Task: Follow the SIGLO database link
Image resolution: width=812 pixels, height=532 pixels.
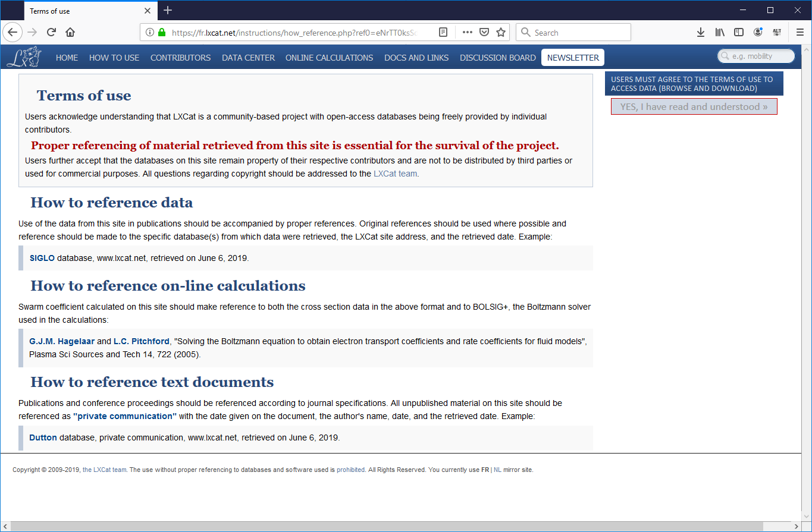Action: (x=42, y=258)
